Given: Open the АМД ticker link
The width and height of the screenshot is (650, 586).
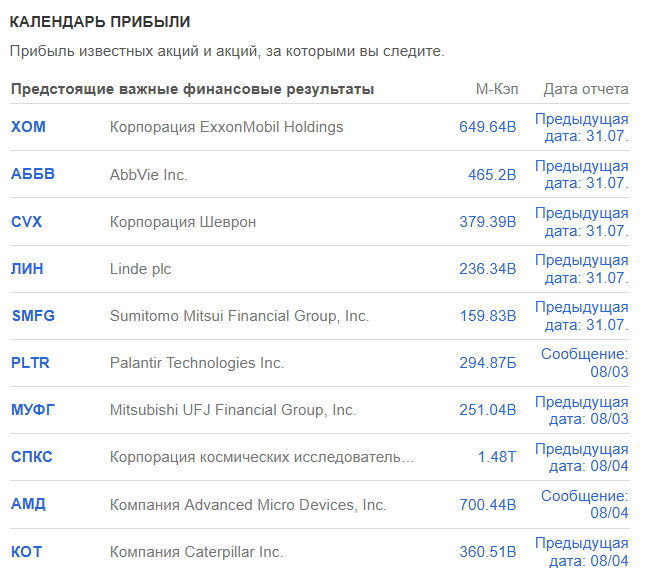Looking at the screenshot, I should (x=28, y=504).
